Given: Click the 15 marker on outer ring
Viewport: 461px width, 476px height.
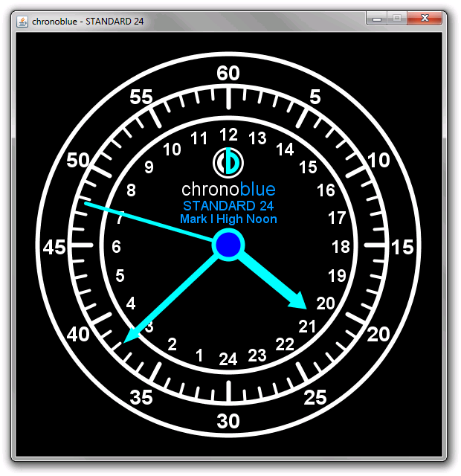Looking at the screenshot, I should pyautogui.click(x=402, y=248).
